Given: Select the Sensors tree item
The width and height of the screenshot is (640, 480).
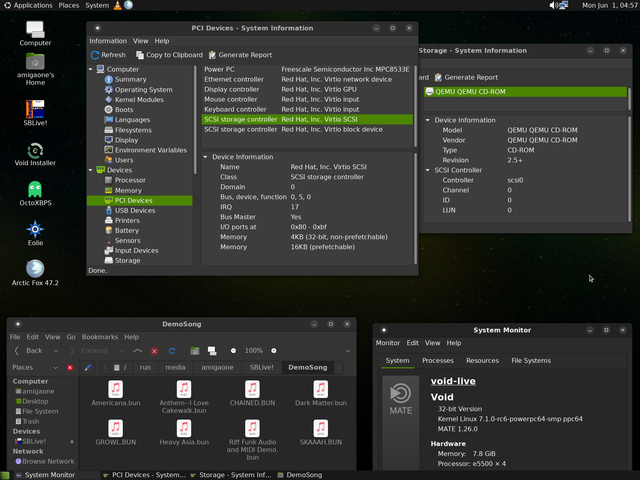Looking at the screenshot, I should click(x=127, y=240).
